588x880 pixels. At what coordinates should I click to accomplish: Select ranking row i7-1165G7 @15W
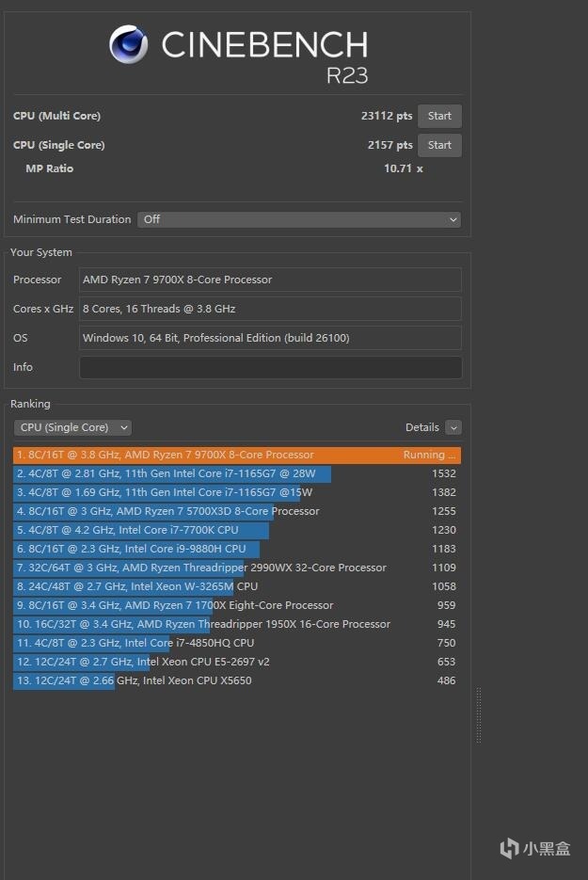pos(237,493)
